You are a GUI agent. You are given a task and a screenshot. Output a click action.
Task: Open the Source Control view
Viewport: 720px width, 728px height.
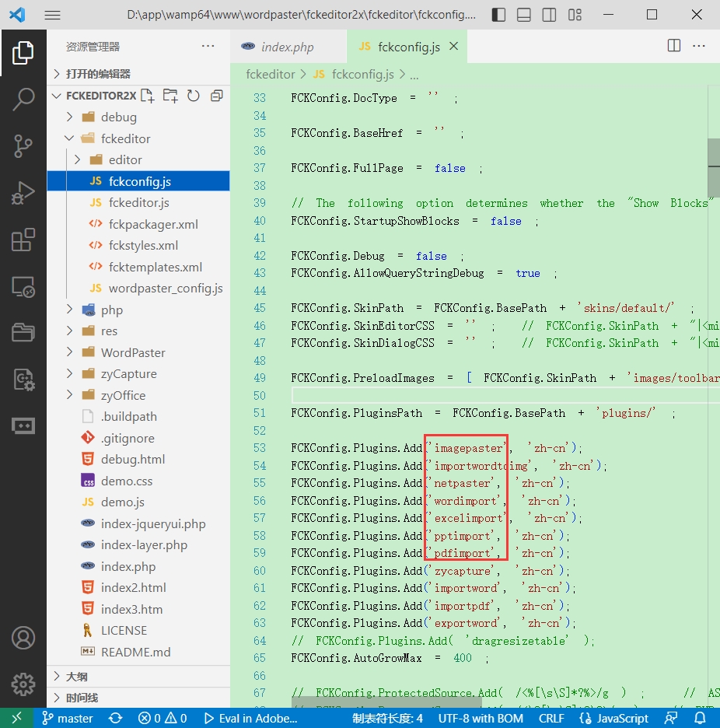23,145
